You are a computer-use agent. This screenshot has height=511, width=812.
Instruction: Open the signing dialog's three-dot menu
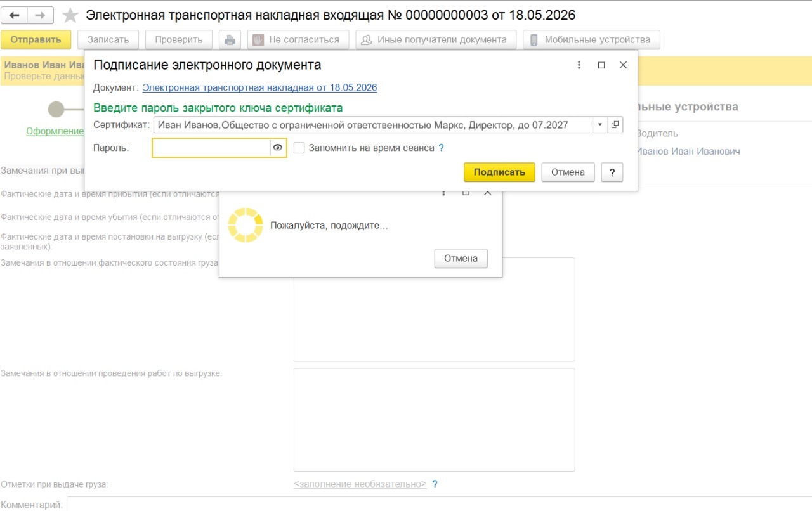(x=579, y=65)
